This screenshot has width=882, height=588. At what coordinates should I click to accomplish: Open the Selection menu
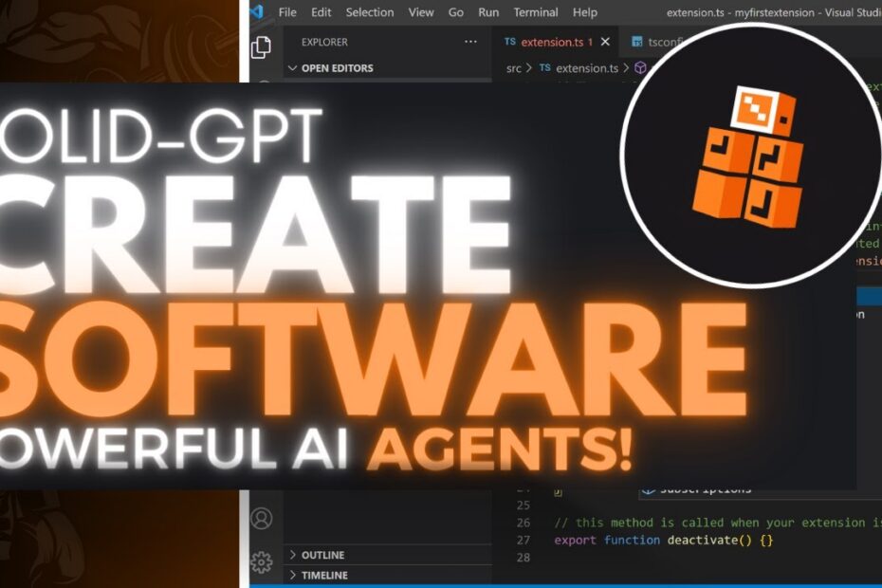click(370, 12)
